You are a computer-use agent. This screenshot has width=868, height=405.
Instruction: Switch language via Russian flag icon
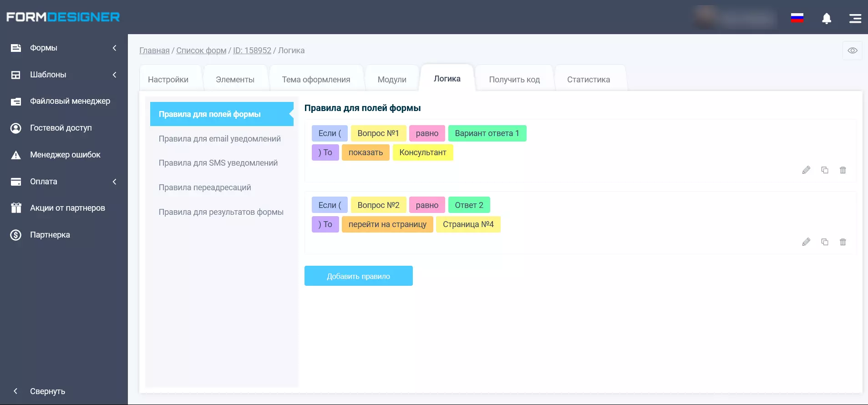coord(797,18)
